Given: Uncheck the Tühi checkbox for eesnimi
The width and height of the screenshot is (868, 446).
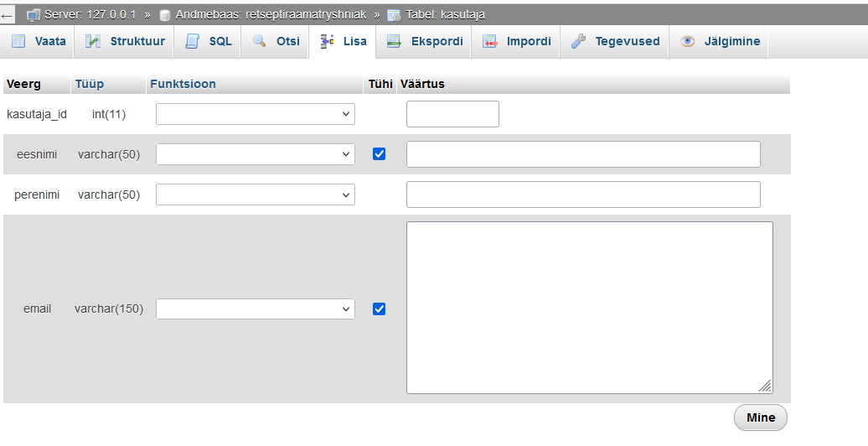Looking at the screenshot, I should pos(379,154).
